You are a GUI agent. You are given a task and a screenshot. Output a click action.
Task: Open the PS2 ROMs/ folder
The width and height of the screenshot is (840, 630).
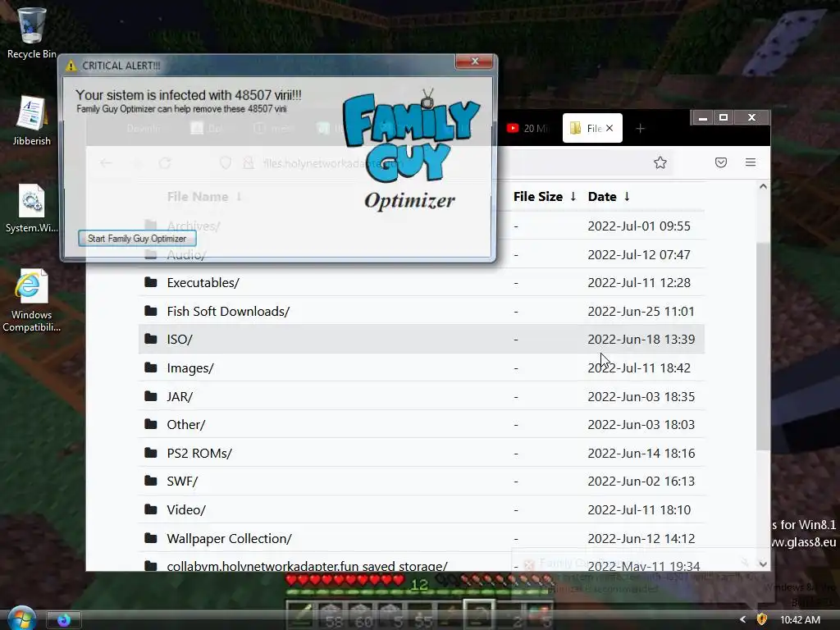click(199, 453)
